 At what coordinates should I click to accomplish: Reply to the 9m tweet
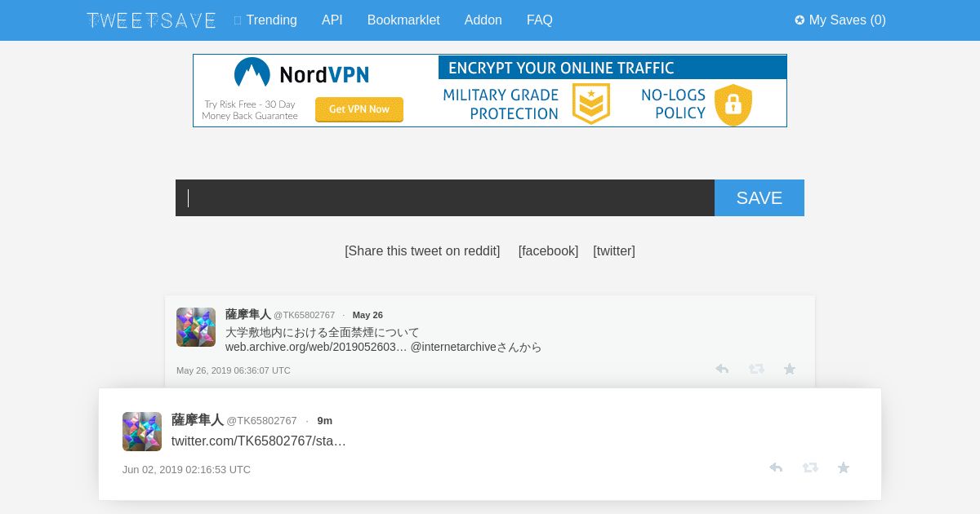(776, 467)
